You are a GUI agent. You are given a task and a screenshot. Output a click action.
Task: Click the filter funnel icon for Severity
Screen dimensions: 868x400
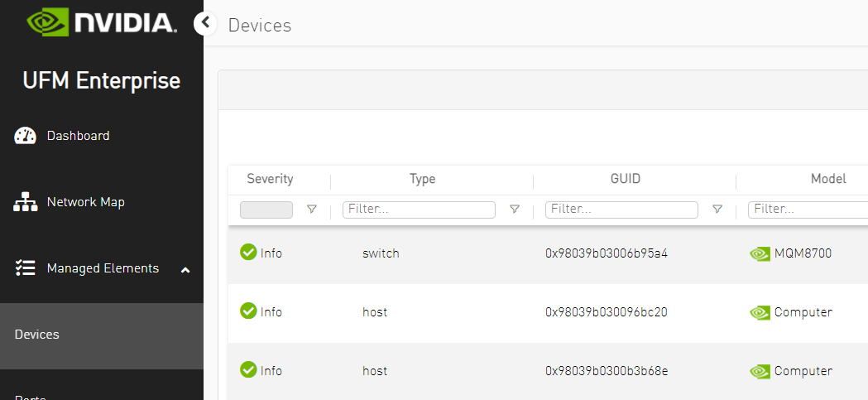[x=312, y=210]
